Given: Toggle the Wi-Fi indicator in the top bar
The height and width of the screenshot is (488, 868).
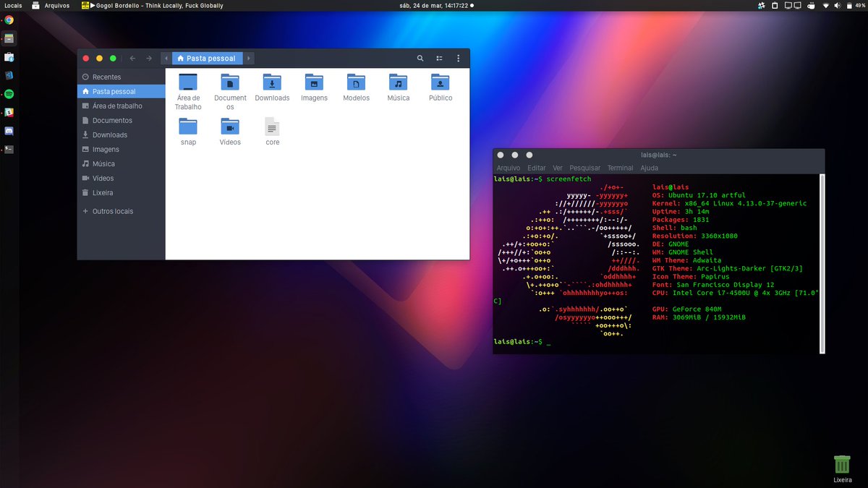Looking at the screenshot, I should [825, 5].
